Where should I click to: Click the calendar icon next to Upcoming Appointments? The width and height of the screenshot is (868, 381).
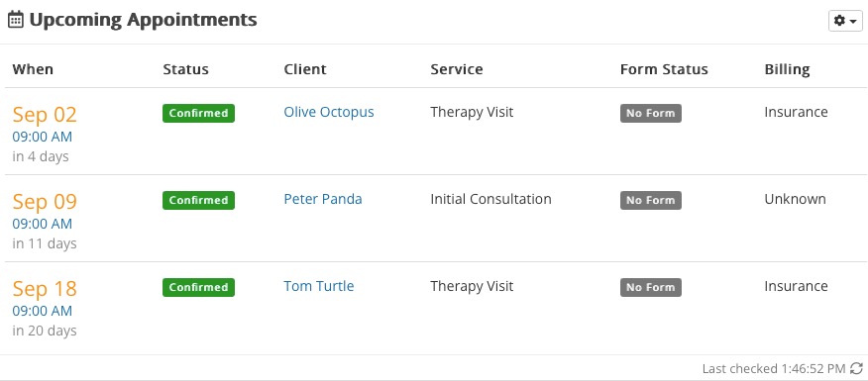(x=16, y=20)
